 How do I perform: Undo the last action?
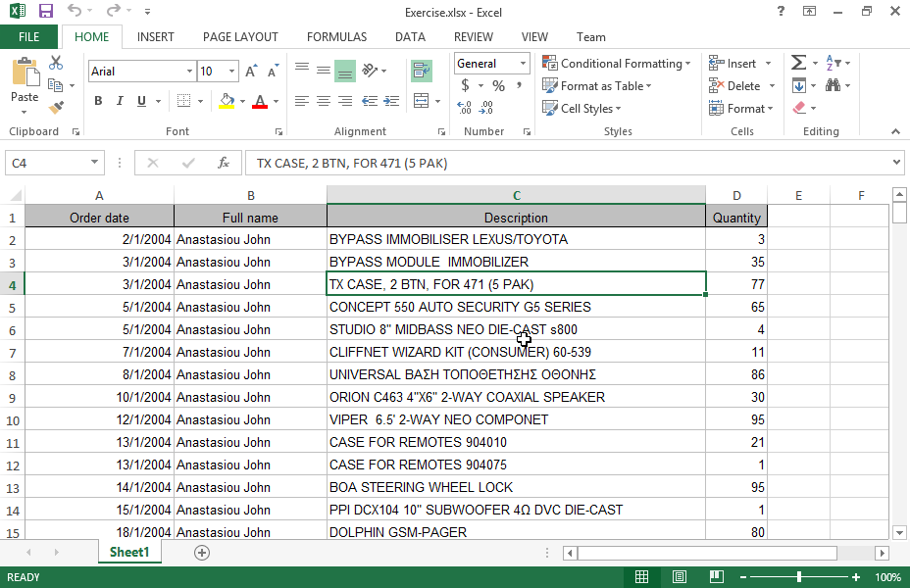tap(75, 11)
